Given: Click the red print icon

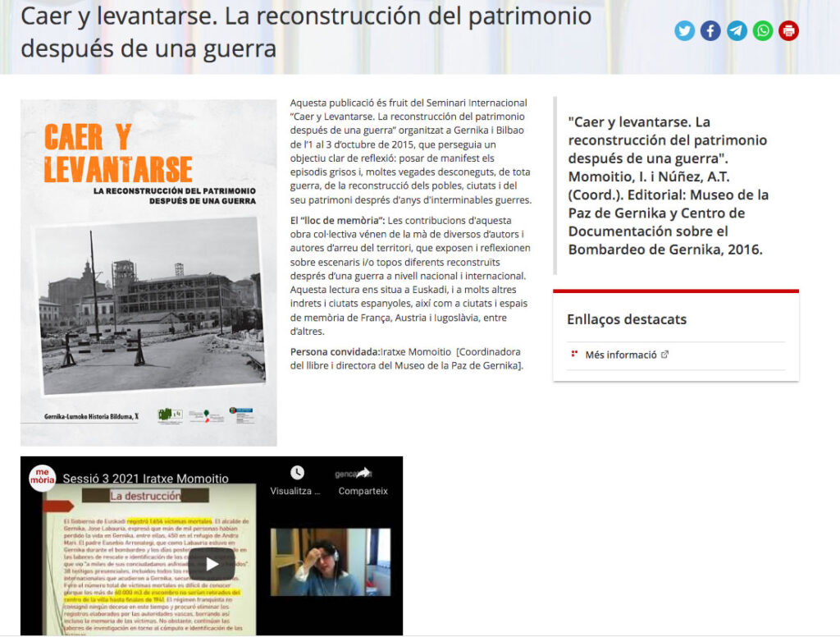Looking at the screenshot, I should tap(789, 31).
